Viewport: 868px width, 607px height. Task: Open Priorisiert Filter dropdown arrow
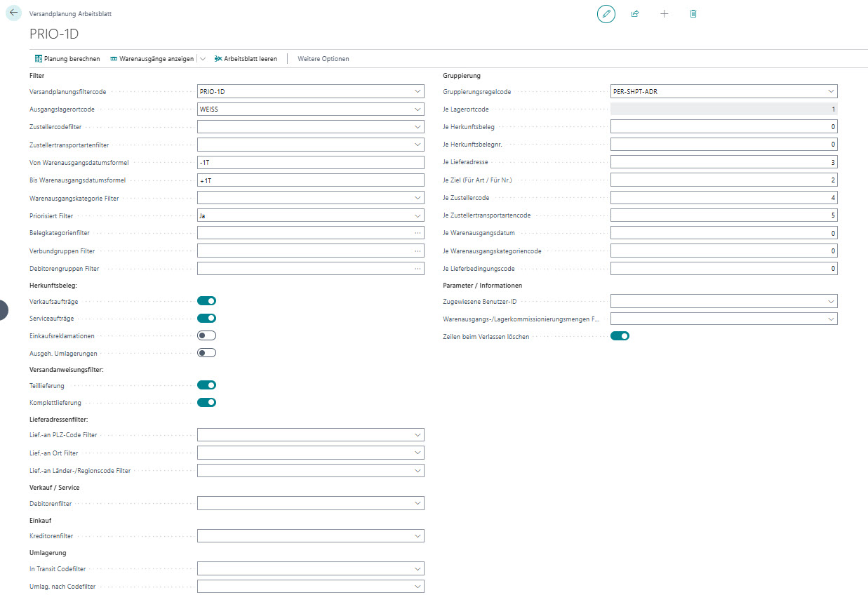(x=418, y=215)
